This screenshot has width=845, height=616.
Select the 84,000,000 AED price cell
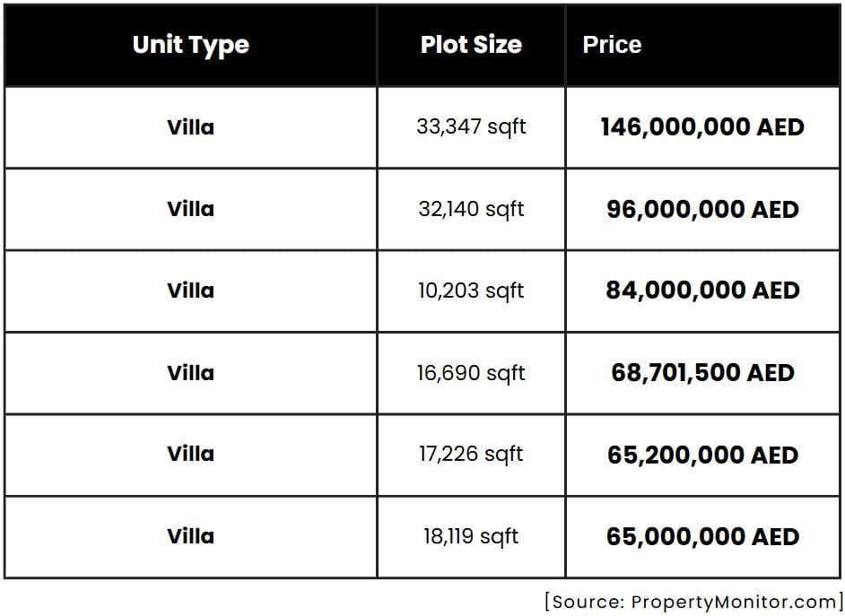point(702,291)
